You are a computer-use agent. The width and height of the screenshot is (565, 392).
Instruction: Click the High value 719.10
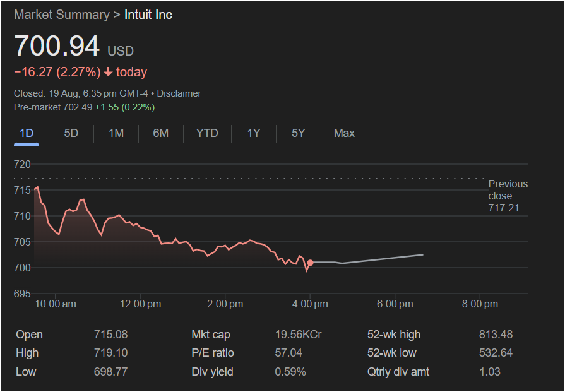(x=110, y=353)
